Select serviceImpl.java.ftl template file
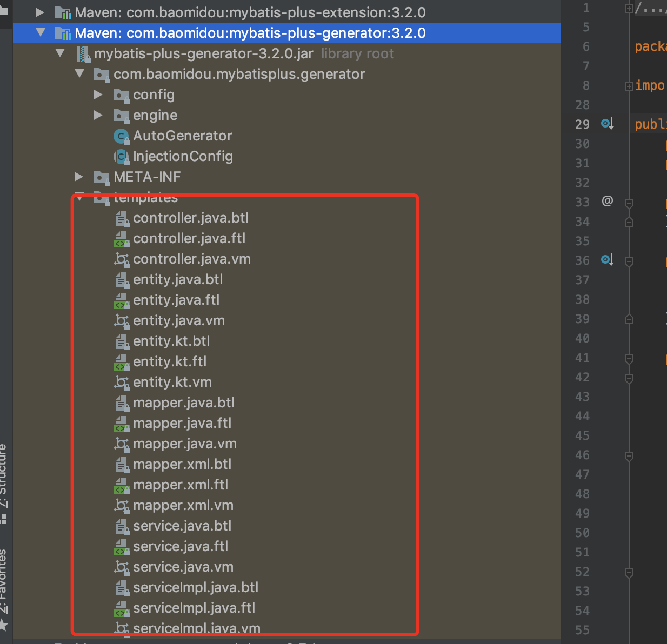This screenshot has width=667, height=644. click(194, 608)
